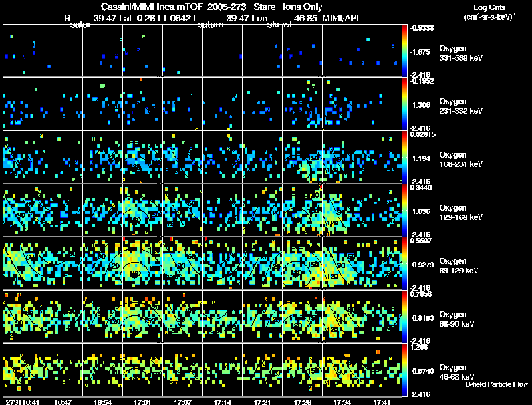Click the 'MIMI/APL' header text
This screenshot has width=532, height=405.
pyautogui.click(x=342, y=18)
